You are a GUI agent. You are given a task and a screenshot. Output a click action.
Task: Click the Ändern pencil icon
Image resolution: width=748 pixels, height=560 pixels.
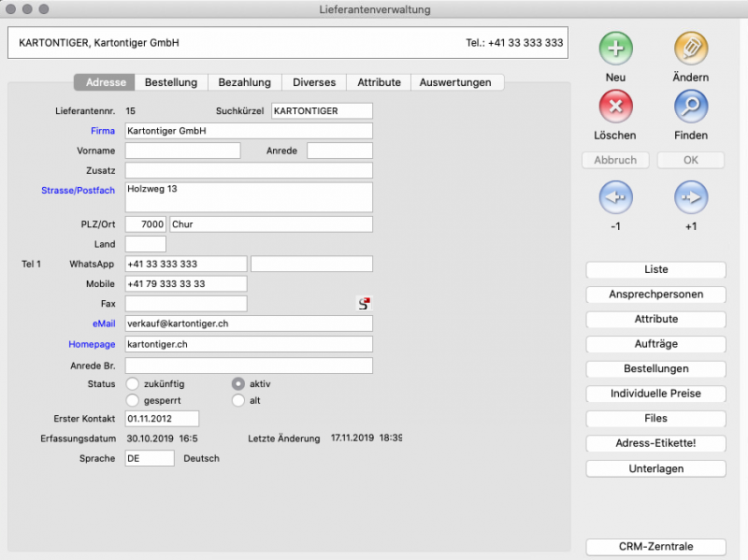point(691,48)
